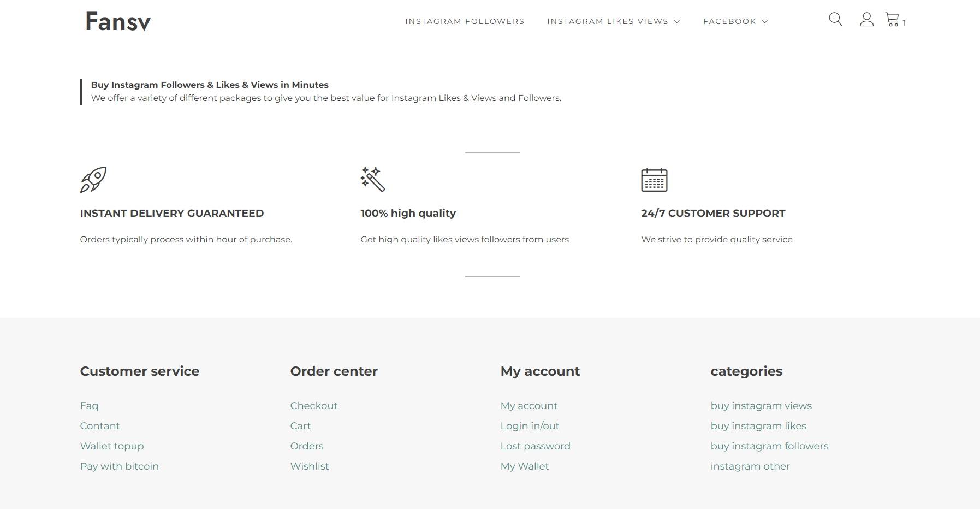This screenshot has width=980, height=509.
Task: Open Lost password link
Action: click(536, 446)
